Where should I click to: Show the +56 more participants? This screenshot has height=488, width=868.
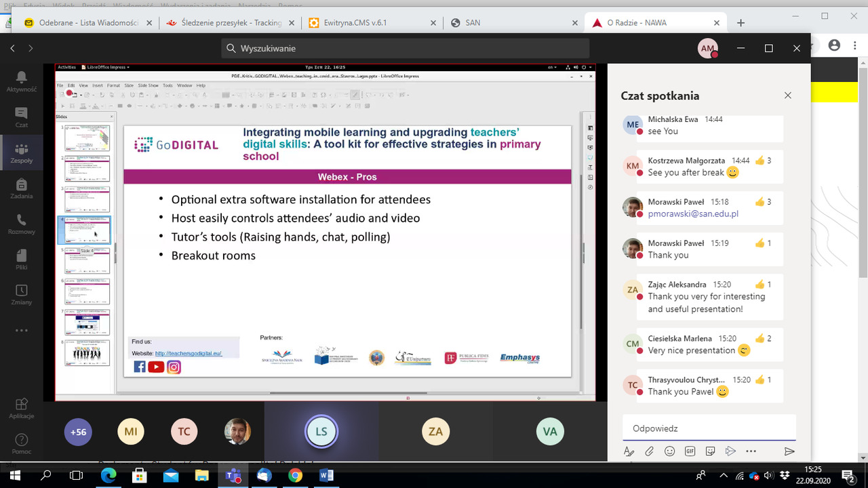coord(78,432)
